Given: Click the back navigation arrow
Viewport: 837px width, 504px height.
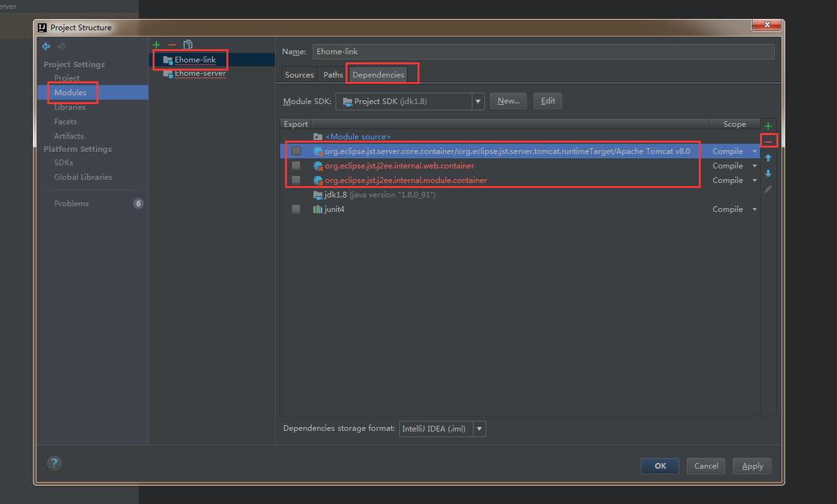Looking at the screenshot, I should (x=46, y=46).
